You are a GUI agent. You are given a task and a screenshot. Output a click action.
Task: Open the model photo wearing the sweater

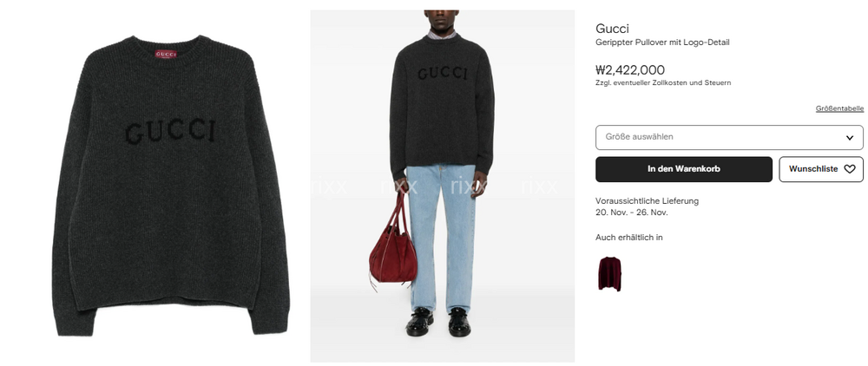(442, 186)
